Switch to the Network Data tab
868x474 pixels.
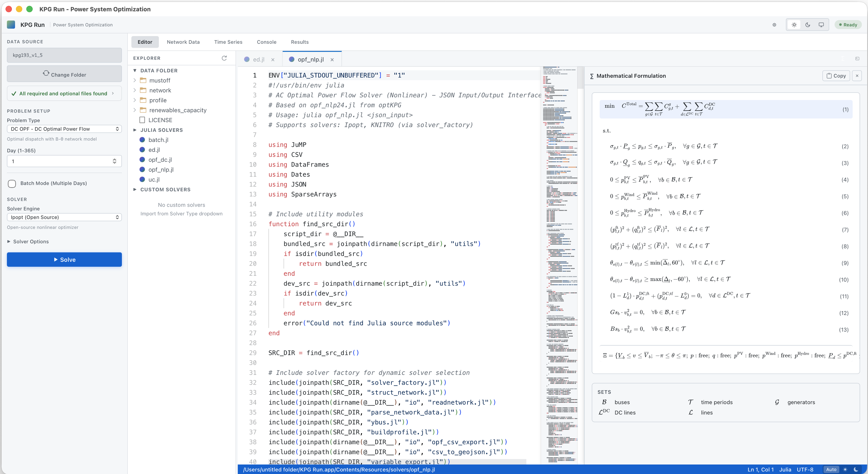[183, 42]
